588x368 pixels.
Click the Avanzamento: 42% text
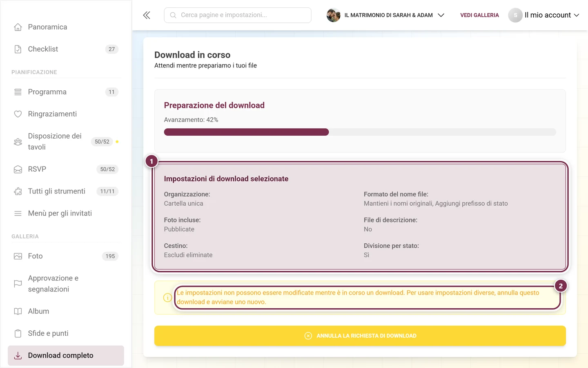[x=191, y=120]
